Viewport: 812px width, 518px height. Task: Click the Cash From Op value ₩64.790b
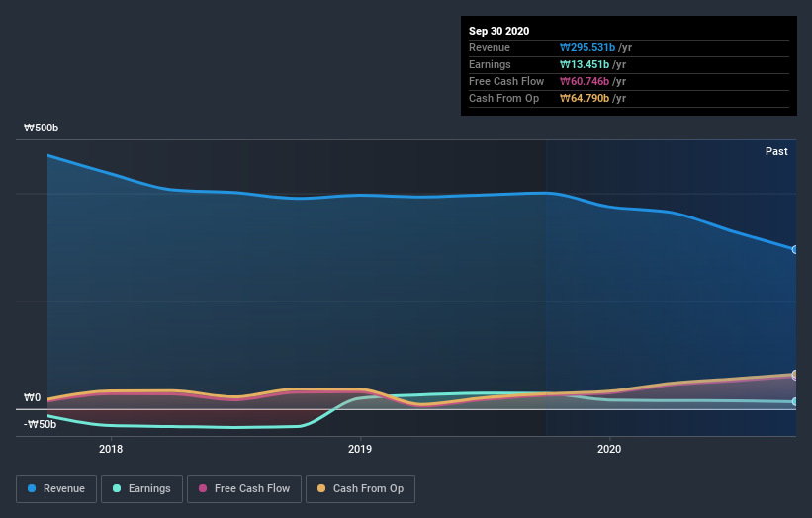click(585, 98)
